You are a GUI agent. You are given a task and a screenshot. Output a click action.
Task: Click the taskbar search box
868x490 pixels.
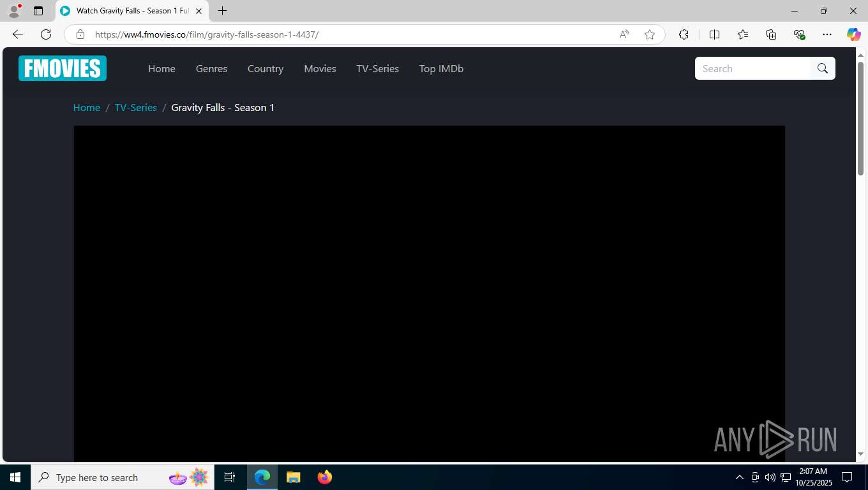point(122,477)
